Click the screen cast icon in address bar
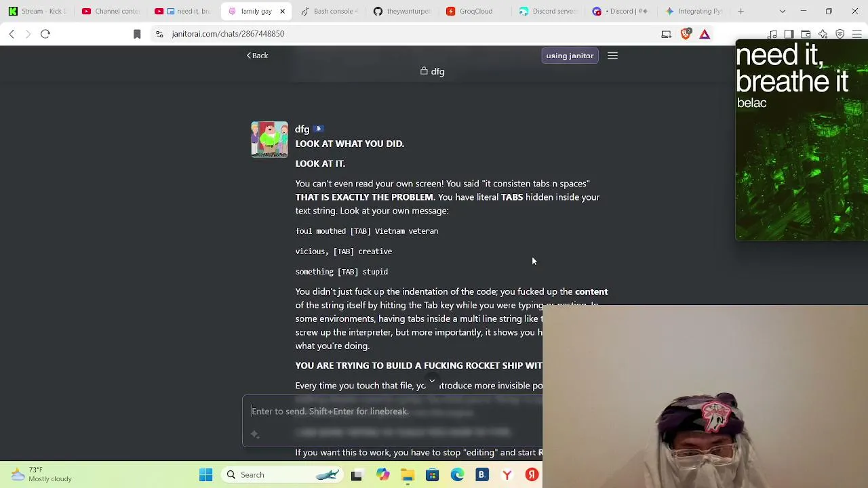This screenshot has height=488, width=868. point(666,34)
